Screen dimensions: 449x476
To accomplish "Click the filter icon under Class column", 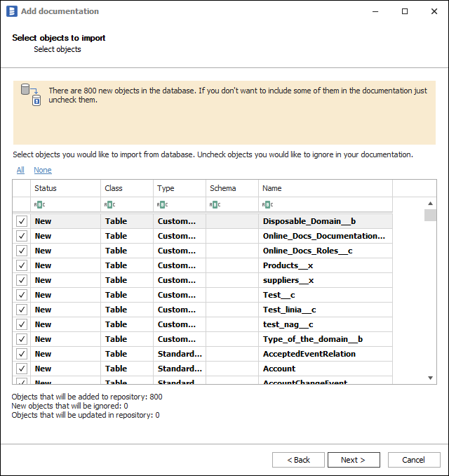I will coord(109,205).
